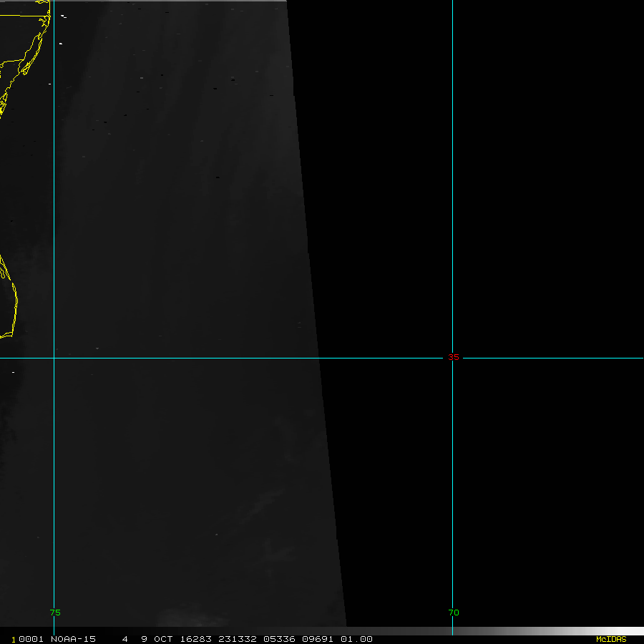This screenshot has width=644, height=644.
Task: Click intersection of 35 latitude and 75 longitude lines
Action: [x=54, y=358]
